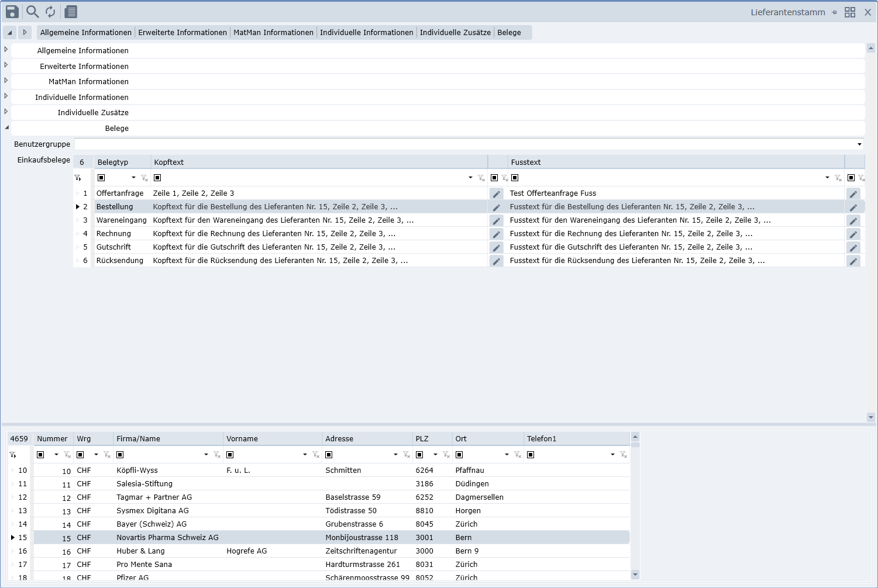878x588 pixels.
Task: Open search with the magnifier icon
Action: pyautogui.click(x=33, y=12)
